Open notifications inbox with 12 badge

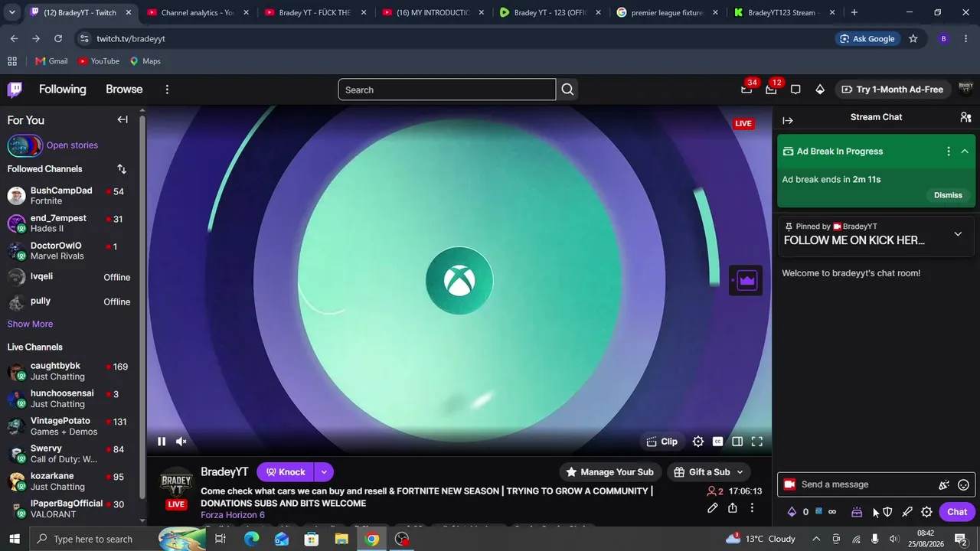[771, 90]
